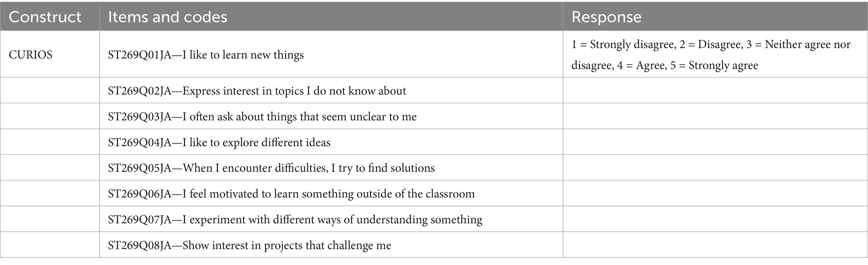Screen dimensions: 868x265
Task: Click empty Response cell in ST269Q08JA row
Action: [x=715, y=245]
